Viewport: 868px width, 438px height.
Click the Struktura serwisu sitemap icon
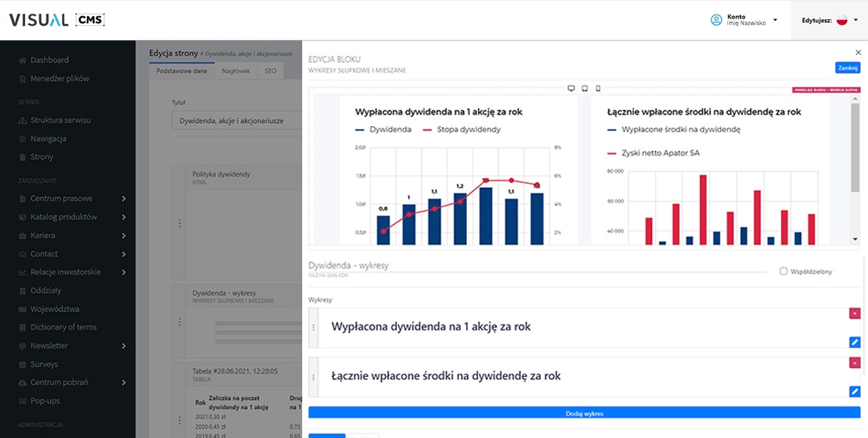(x=23, y=121)
